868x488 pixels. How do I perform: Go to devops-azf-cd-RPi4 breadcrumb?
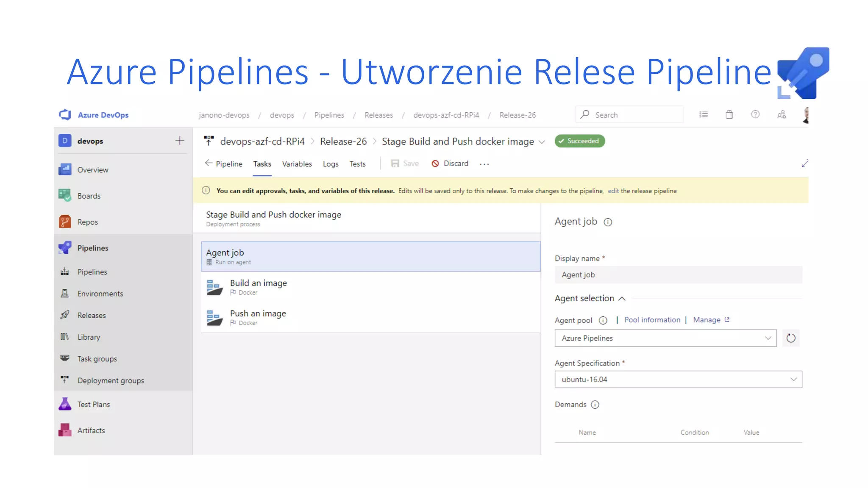click(x=446, y=115)
